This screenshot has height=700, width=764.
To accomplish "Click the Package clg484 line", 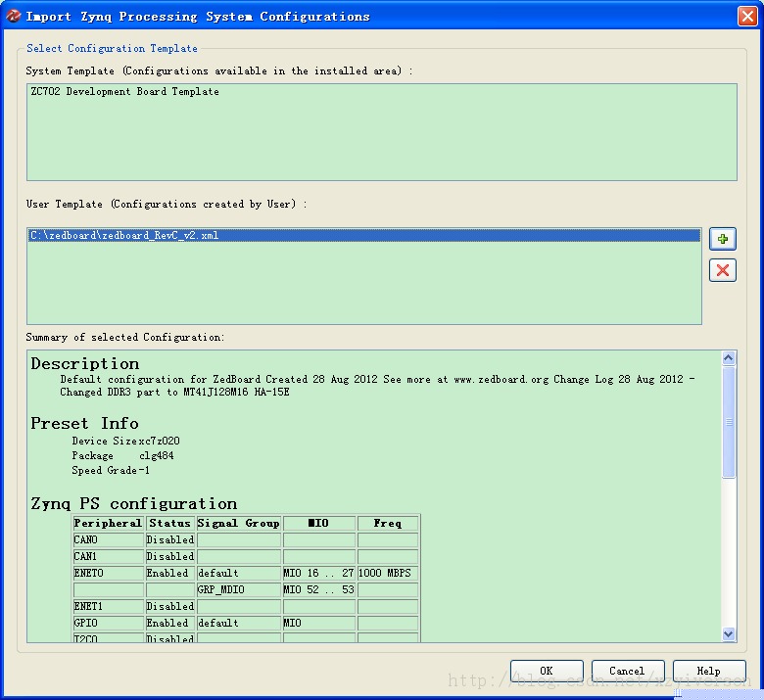I will pos(122,455).
